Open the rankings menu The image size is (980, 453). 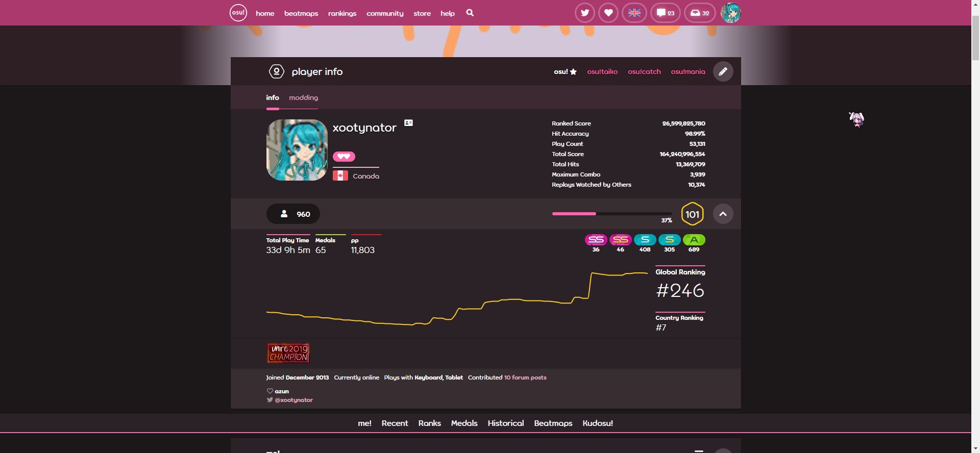342,13
